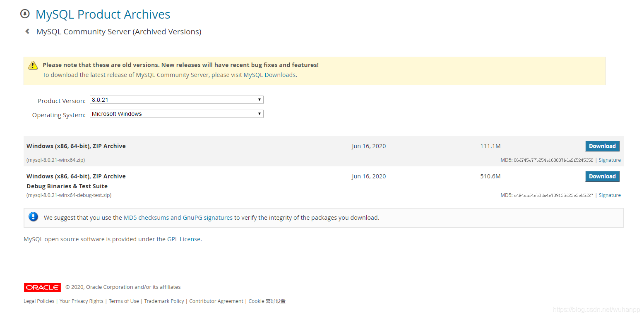The image size is (644, 317).
Task: Open Signature link for the debug-test zip
Action: pos(610,195)
